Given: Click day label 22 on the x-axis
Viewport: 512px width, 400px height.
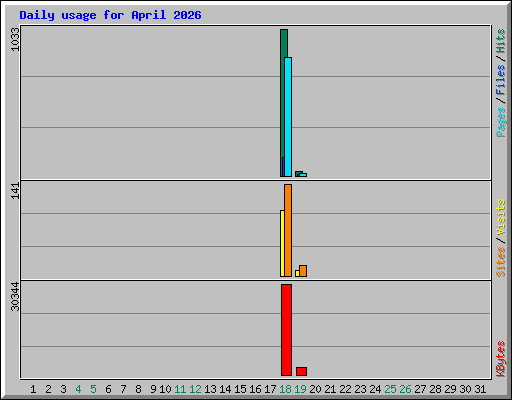Looking at the screenshot, I should [x=345, y=389].
